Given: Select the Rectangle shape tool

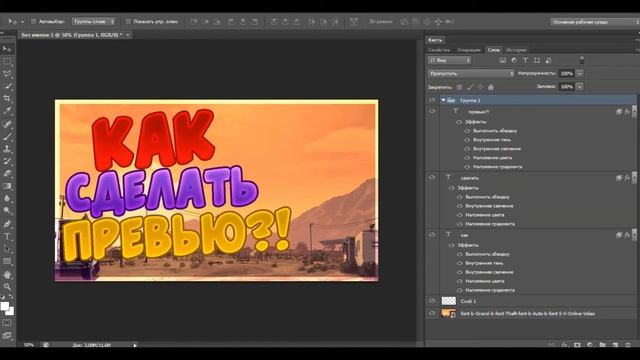Looking at the screenshot, I should (x=7, y=261).
